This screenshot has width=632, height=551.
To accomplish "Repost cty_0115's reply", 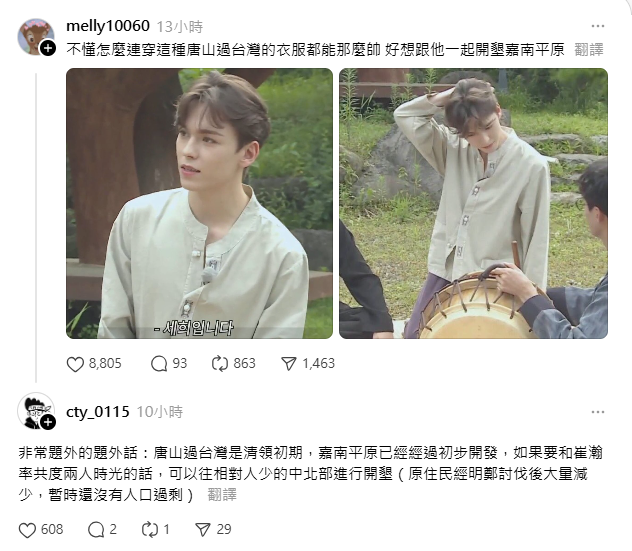I will pos(150,530).
